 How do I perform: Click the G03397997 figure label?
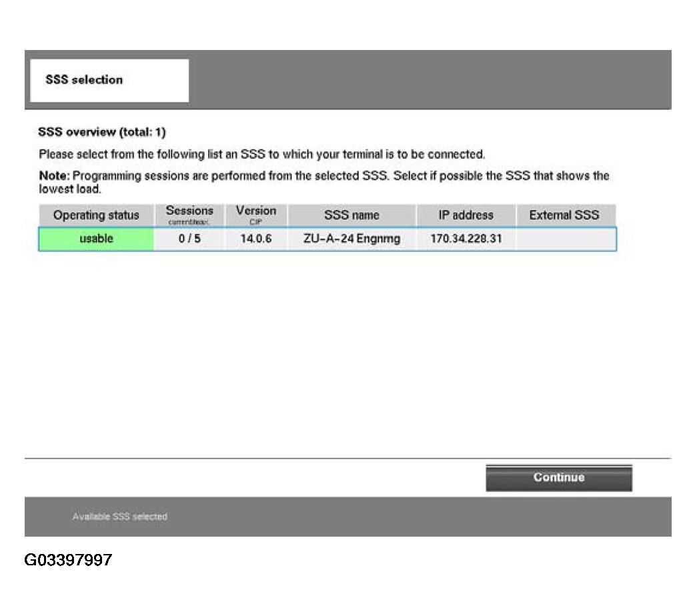[x=68, y=559]
